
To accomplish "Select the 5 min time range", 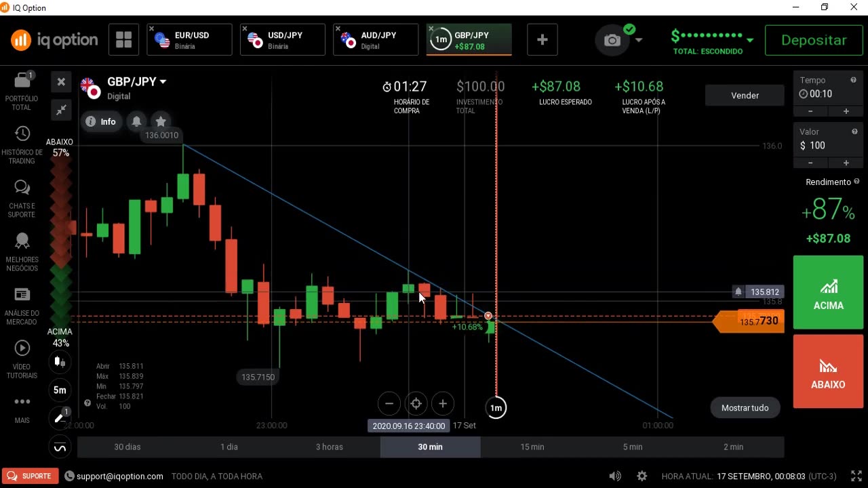I will (x=633, y=447).
